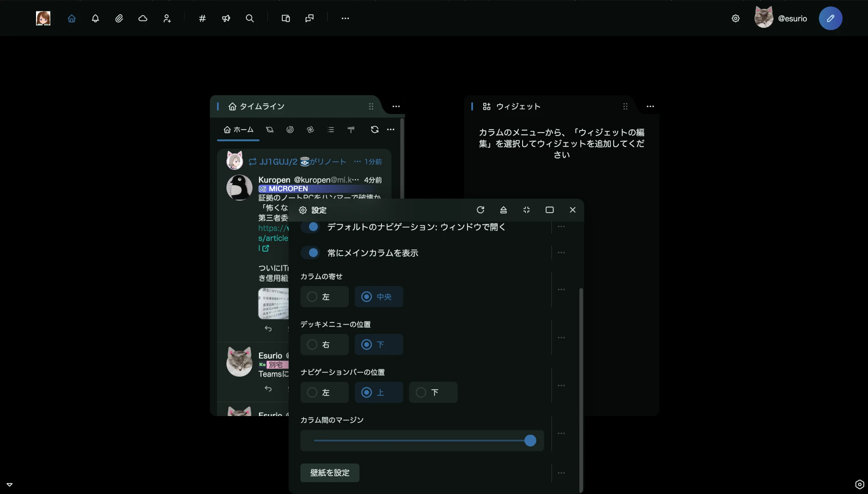Select 左 for column alignment
The image size is (868, 494).
tap(324, 297)
